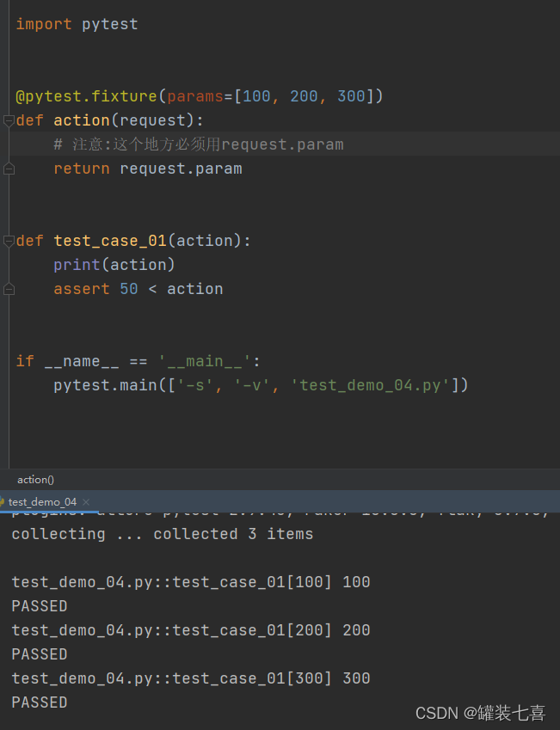The width and height of the screenshot is (560, 730).
Task: Click PASSED under test_case_01[300]
Action: [x=40, y=702]
